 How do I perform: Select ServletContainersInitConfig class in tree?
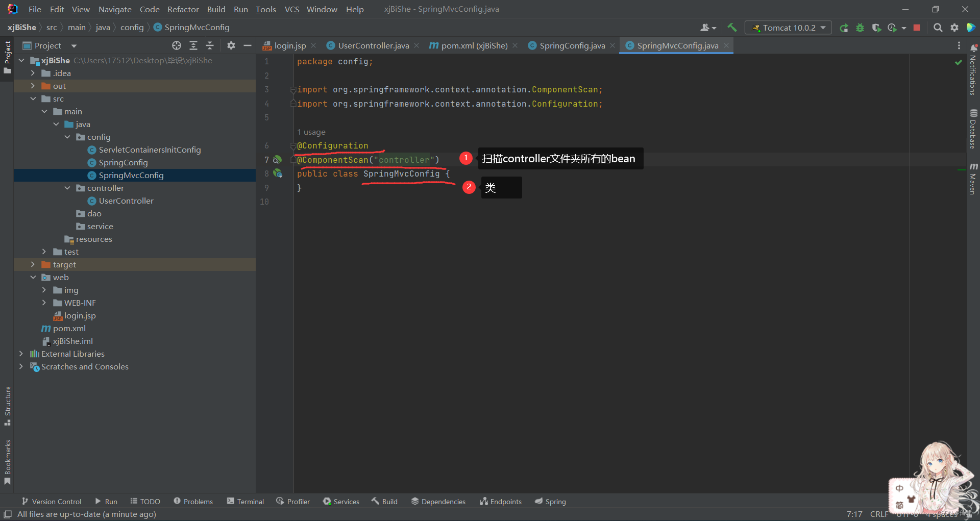point(150,150)
